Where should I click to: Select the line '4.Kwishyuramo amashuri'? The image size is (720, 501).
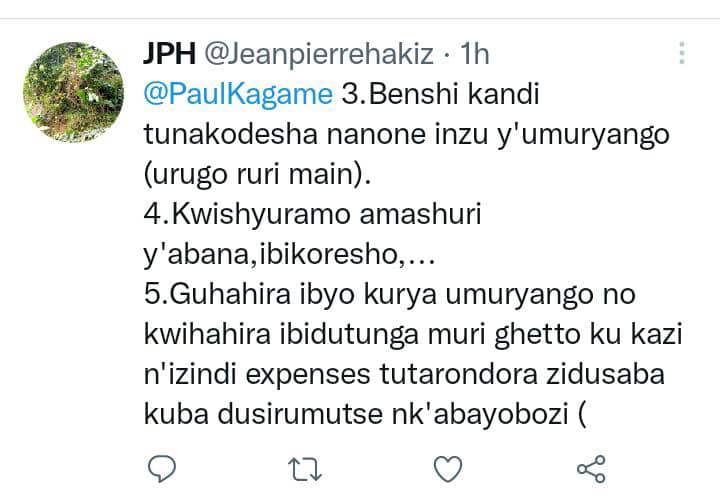click(x=312, y=215)
